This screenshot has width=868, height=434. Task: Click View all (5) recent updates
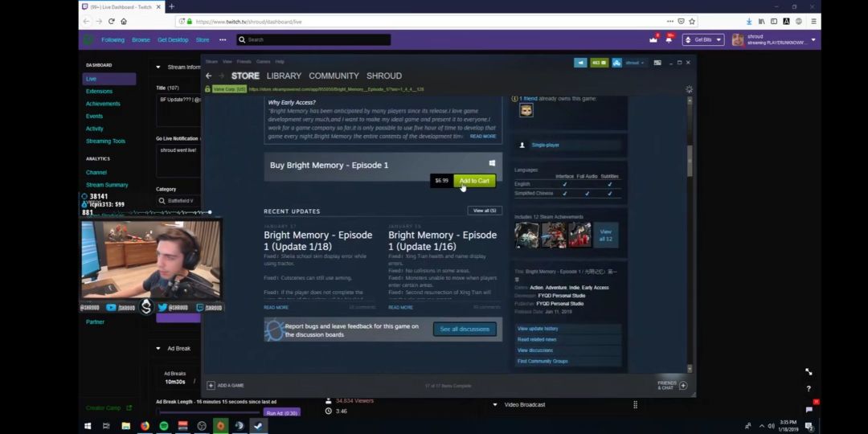[x=485, y=211]
